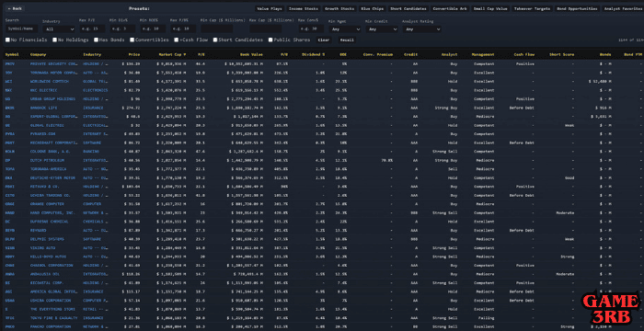Viewport: 644px width, 331px height.
Task: Open the URBAN GROUP HOLDINGS company link
Action: [53, 99]
